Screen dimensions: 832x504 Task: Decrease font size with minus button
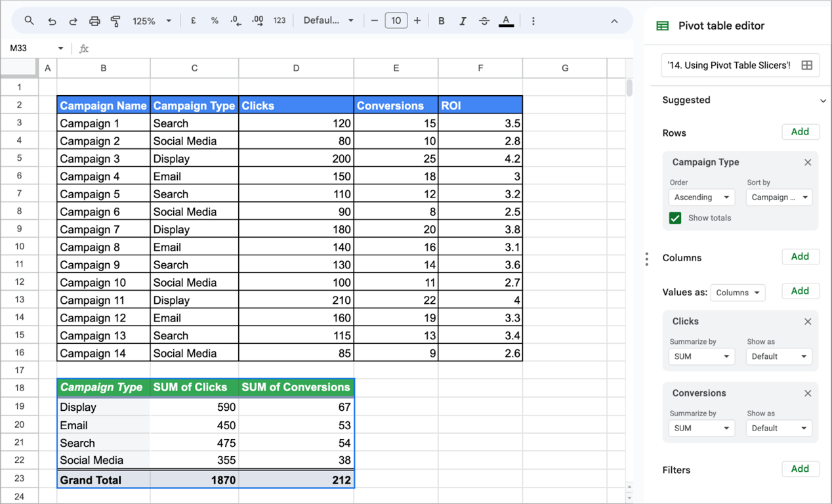pos(375,21)
